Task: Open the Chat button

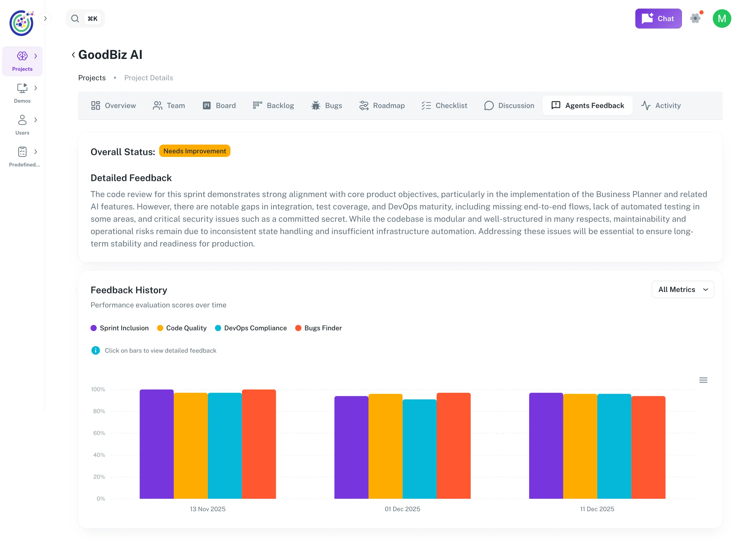Action: [658, 19]
